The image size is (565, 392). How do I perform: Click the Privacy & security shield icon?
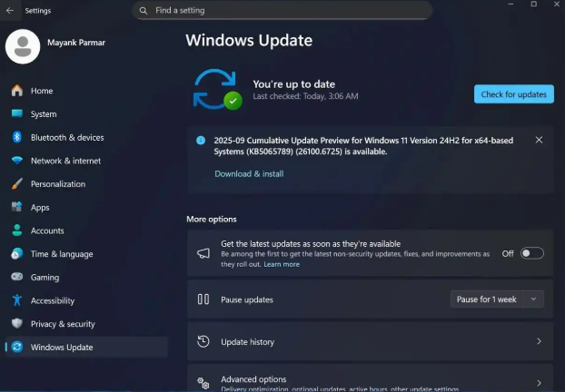click(x=17, y=324)
